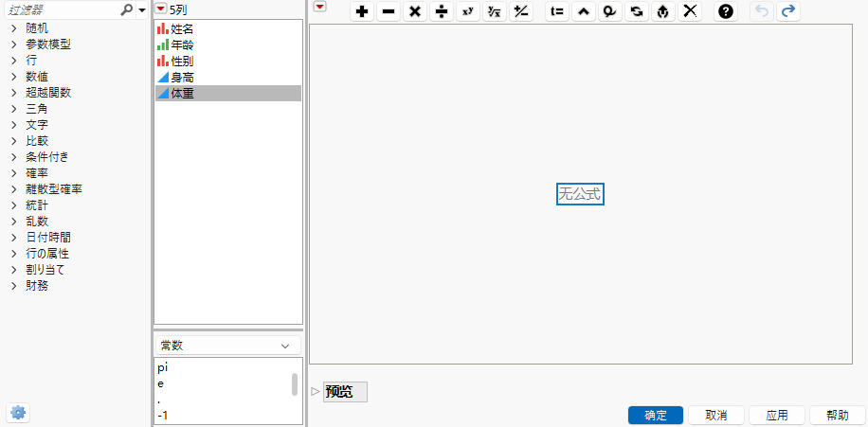Expand the 確率 function group
The width and height of the screenshot is (868, 427).
tap(14, 173)
